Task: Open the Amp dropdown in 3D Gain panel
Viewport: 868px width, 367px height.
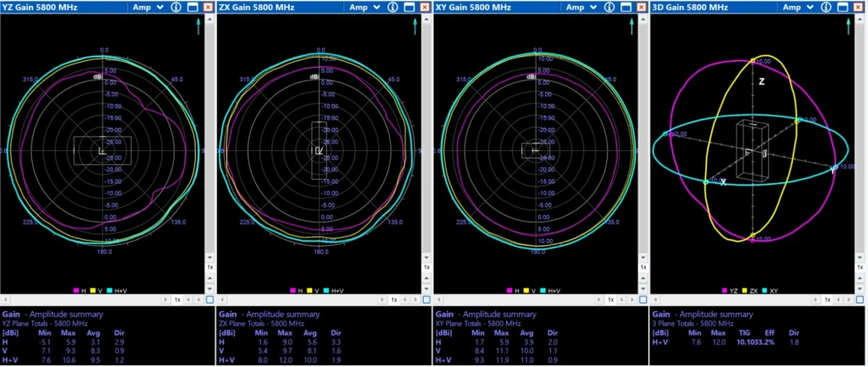Action: tap(798, 7)
